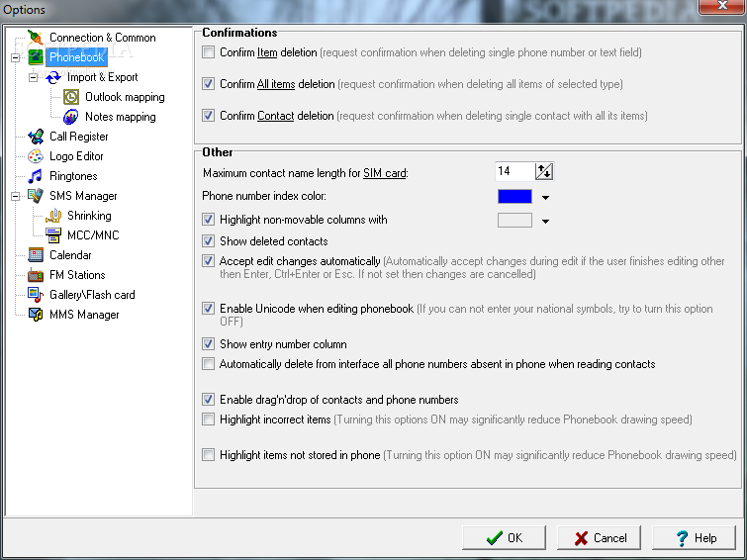This screenshot has width=747, height=560.
Task: Click the SIM name length spinner arrows
Action: [544, 171]
